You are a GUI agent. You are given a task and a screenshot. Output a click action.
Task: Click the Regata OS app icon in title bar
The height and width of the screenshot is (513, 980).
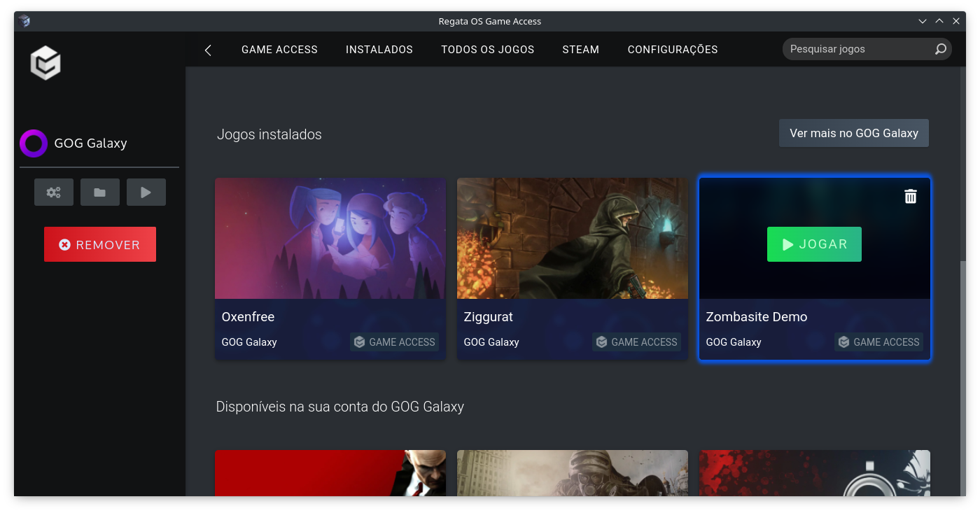24,21
